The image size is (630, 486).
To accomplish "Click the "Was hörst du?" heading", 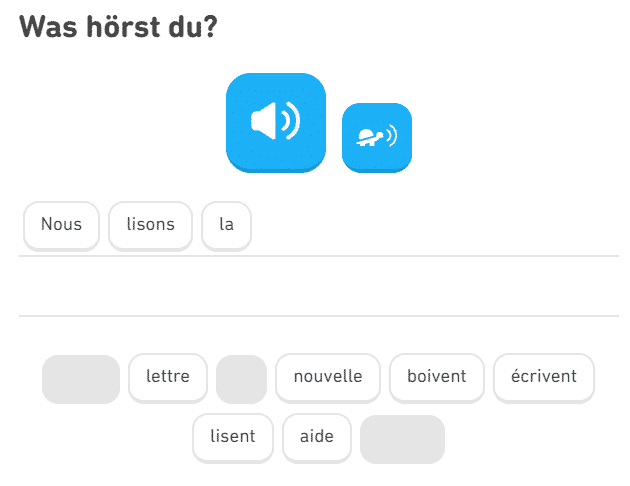I will pyautogui.click(x=119, y=27).
